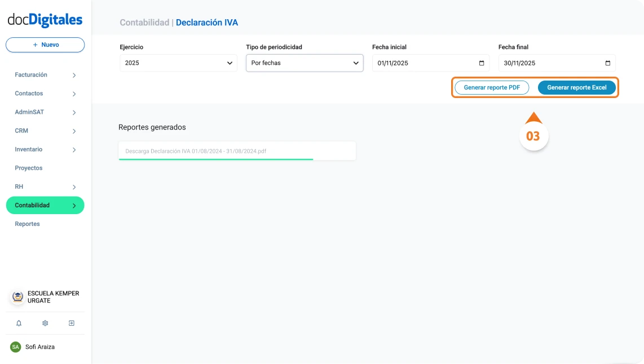
Task: Click the ESCUELA KEMPER URGATE avatar icon
Action: point(16,298)
